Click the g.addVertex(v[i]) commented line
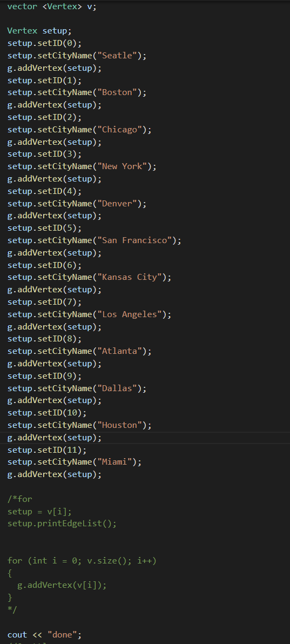 point(62,585)
